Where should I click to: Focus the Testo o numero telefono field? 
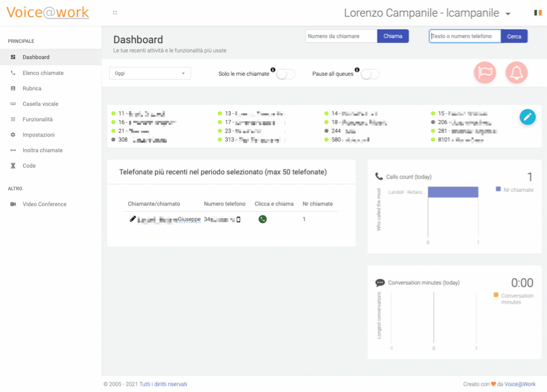pos(465,36)
